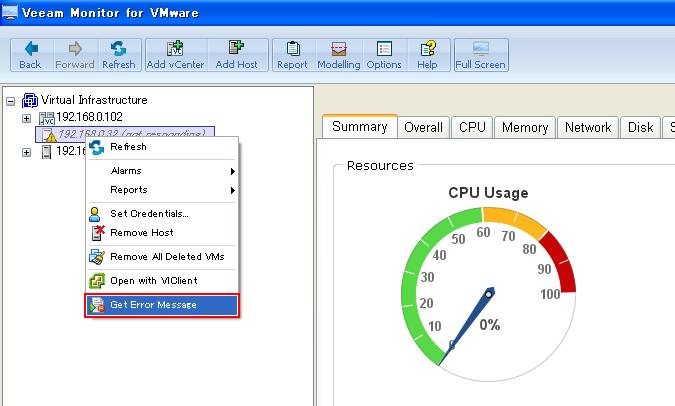Open the Reports submenu
Image resolution: width=675 pixels, height=406 pixels.
point(162,190)
